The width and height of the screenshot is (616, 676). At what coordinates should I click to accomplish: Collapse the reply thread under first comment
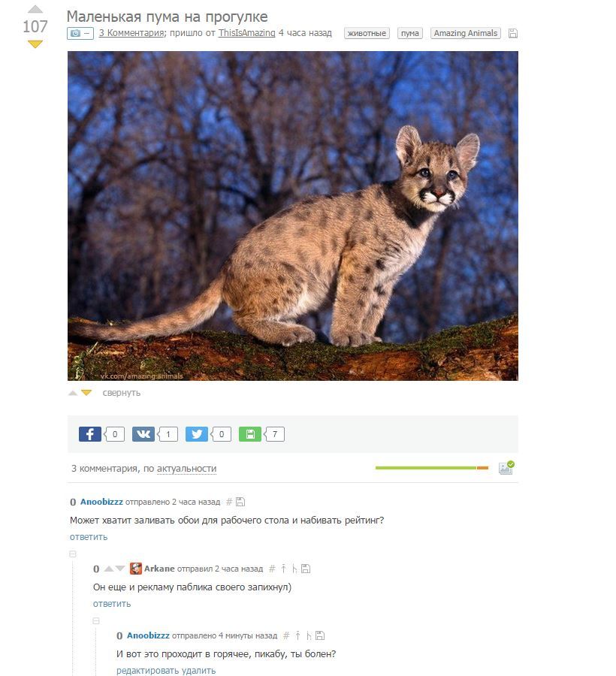coord(73,554)
